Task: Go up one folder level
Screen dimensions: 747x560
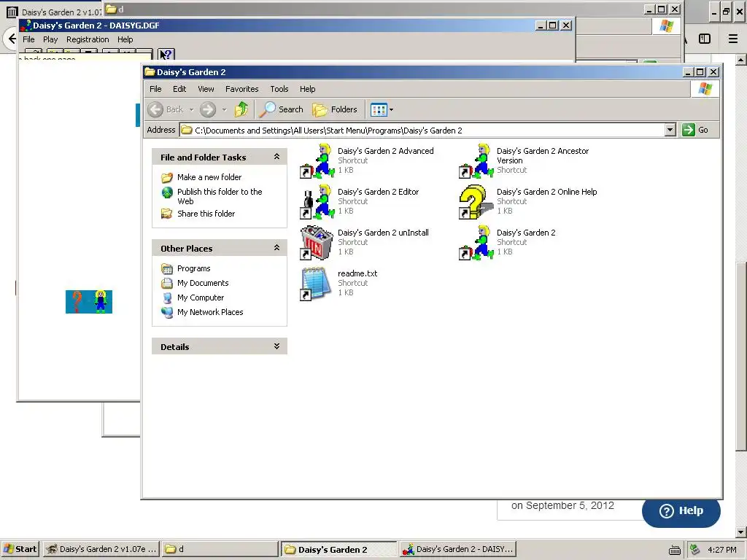Action: 241,109
